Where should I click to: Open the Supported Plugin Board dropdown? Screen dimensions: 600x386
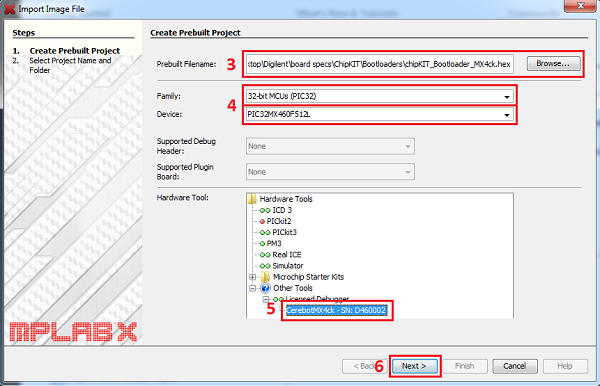tap(330, 172)
